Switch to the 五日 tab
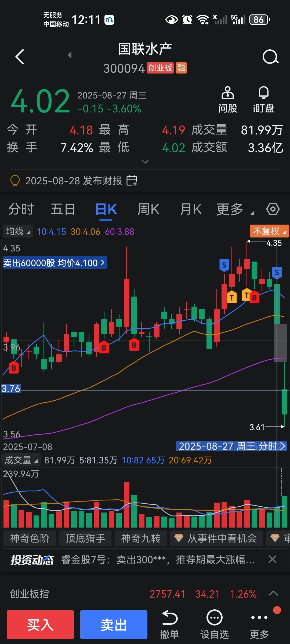The height and width of the screenshot is (644, 290). click(63, 209)
